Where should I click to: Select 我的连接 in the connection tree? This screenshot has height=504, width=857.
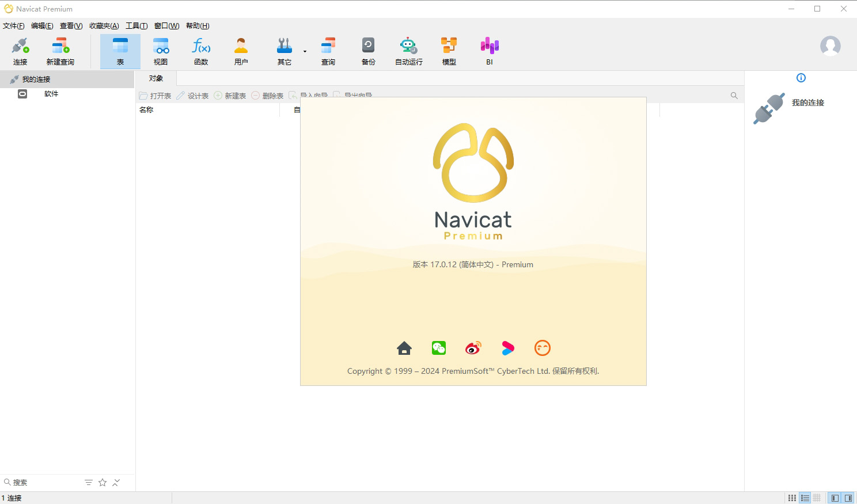(x=67, y=79)
